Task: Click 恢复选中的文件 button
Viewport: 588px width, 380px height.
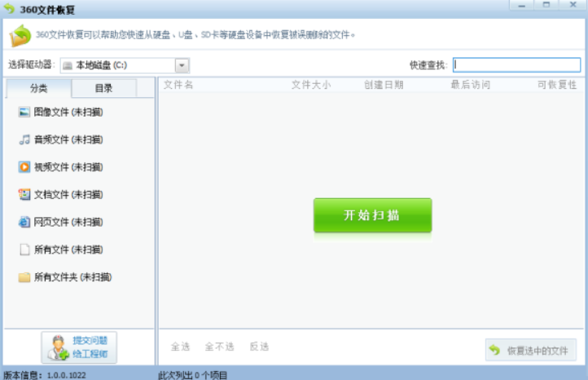Action: click(531, 350)
